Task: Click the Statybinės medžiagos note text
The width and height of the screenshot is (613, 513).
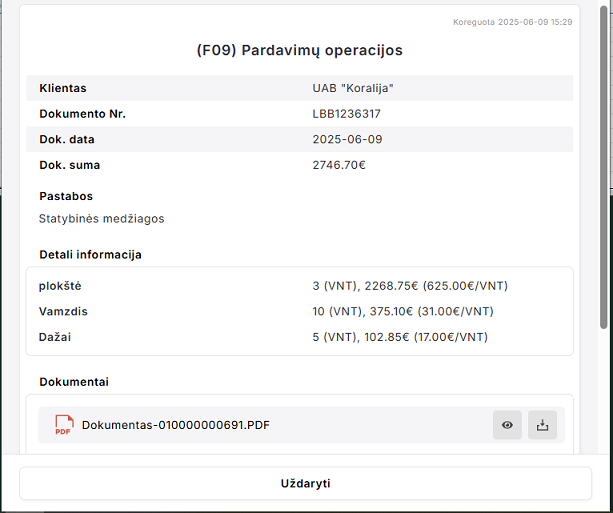Action: 102,218
